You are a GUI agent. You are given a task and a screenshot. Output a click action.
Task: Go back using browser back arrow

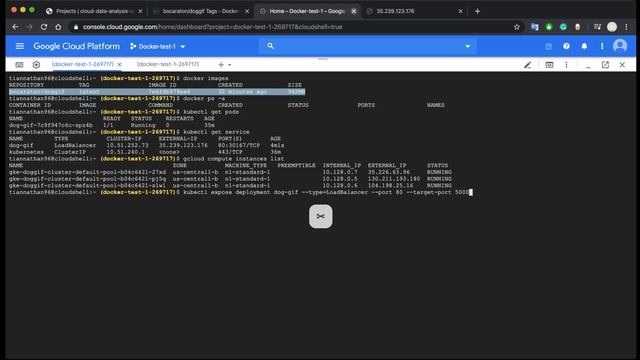(x=16, y=27)
